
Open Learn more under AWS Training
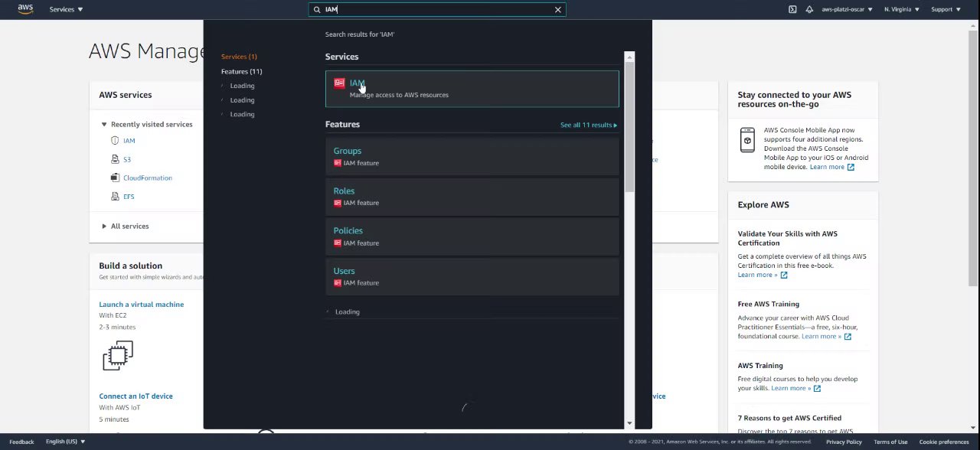[x=795, y=388]
